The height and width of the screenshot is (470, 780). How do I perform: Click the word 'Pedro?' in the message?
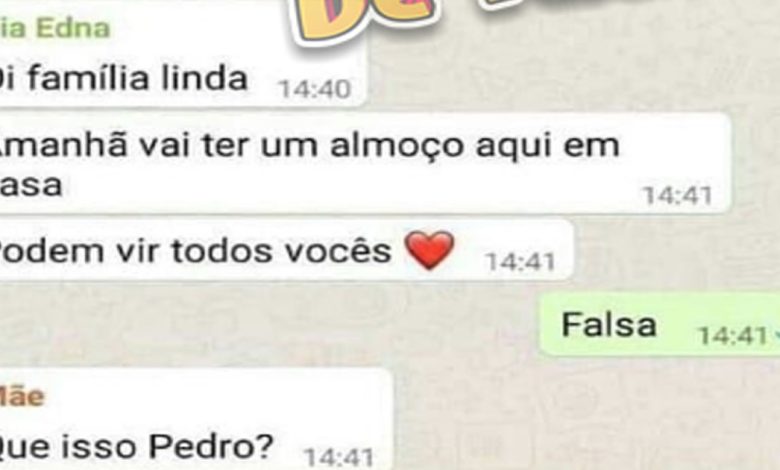point(211,446)
